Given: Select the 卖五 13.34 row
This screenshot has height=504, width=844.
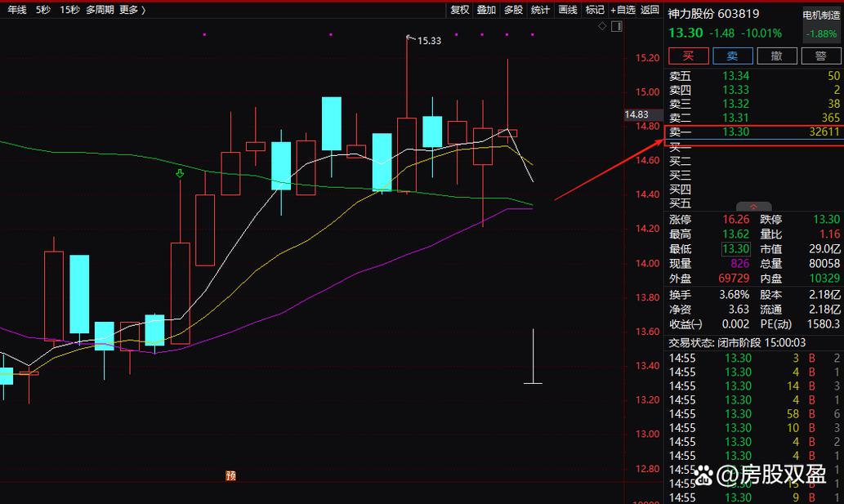Looking at the screenshot, I should click(x=753, y=76).
